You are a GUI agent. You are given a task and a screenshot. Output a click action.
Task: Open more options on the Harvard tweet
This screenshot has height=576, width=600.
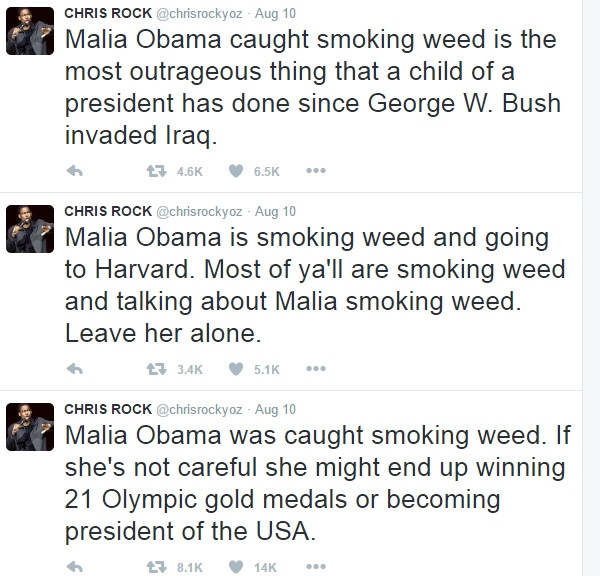click(x=316, y=369)
